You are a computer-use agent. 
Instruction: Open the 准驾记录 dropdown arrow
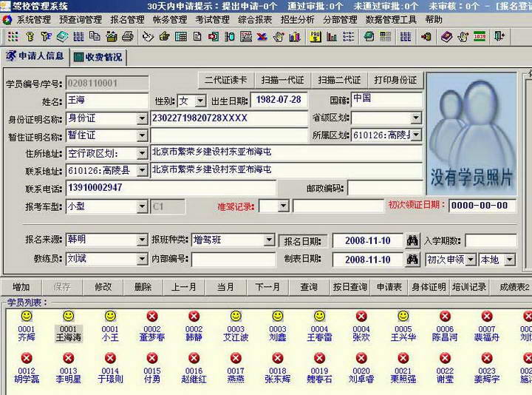[283, 206]
